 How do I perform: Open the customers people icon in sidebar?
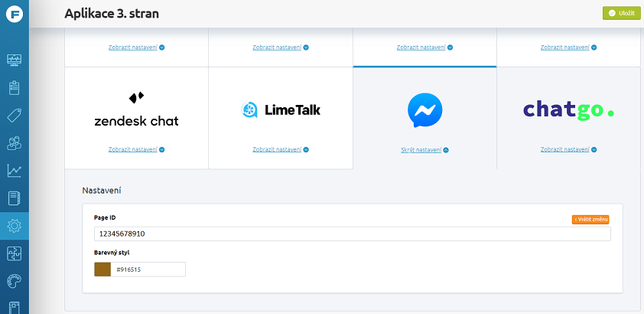[15, 143]
